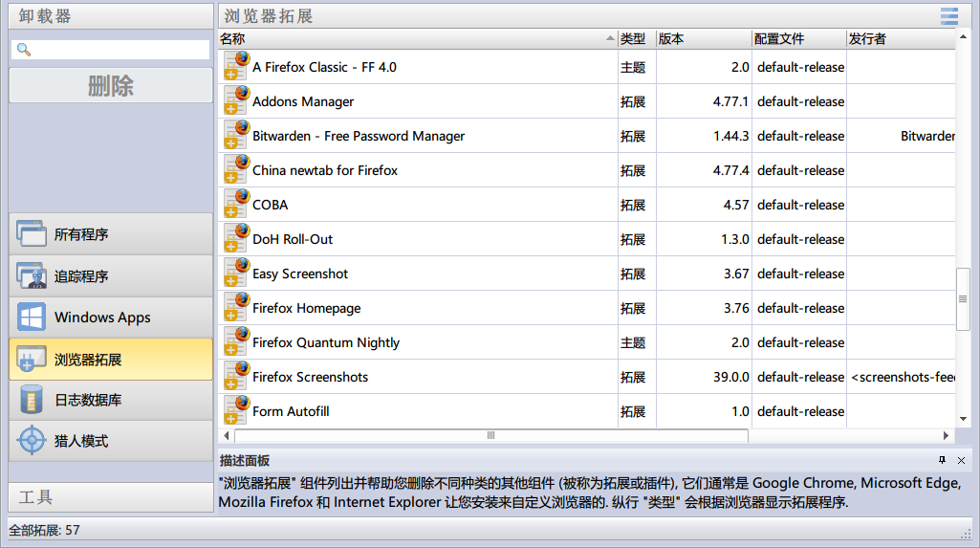Click the horizontal scrollbar thumb
980x548 pixels.
491,435
